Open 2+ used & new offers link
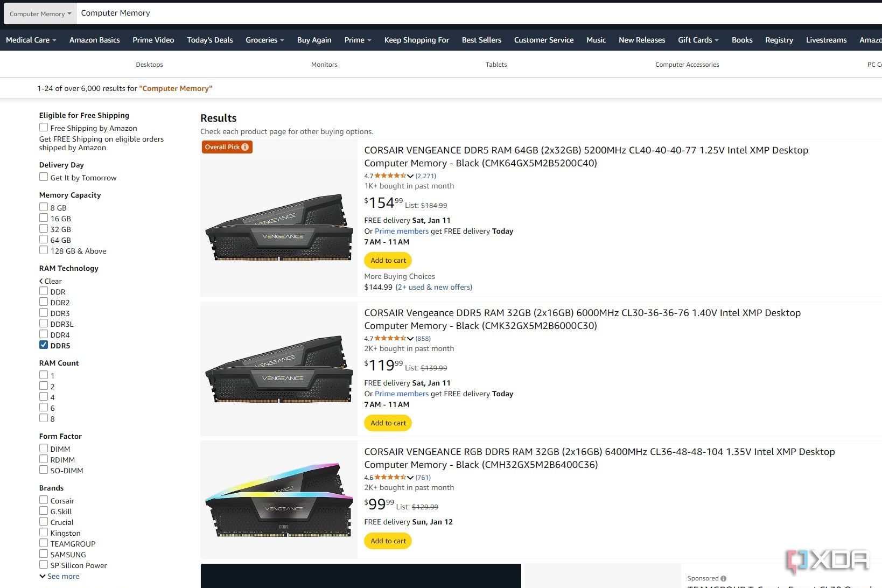This screenshot has height=588, width=882. [433, 287]
